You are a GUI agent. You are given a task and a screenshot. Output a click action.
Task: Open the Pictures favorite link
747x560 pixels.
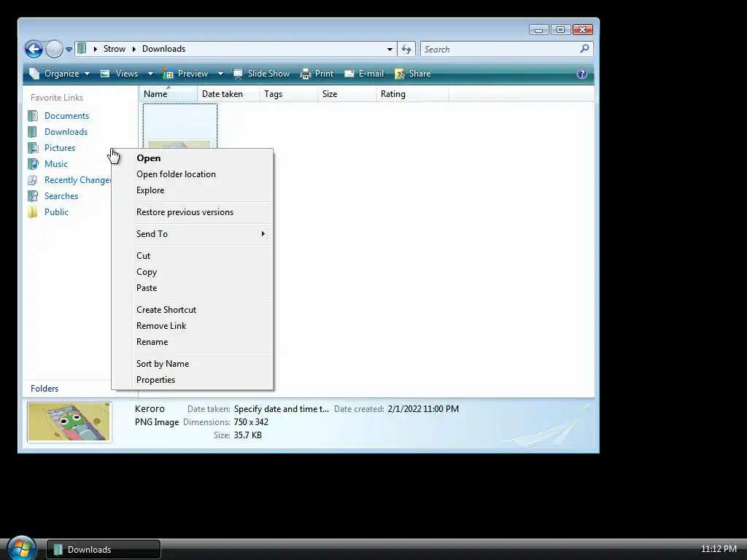(60, 148)
